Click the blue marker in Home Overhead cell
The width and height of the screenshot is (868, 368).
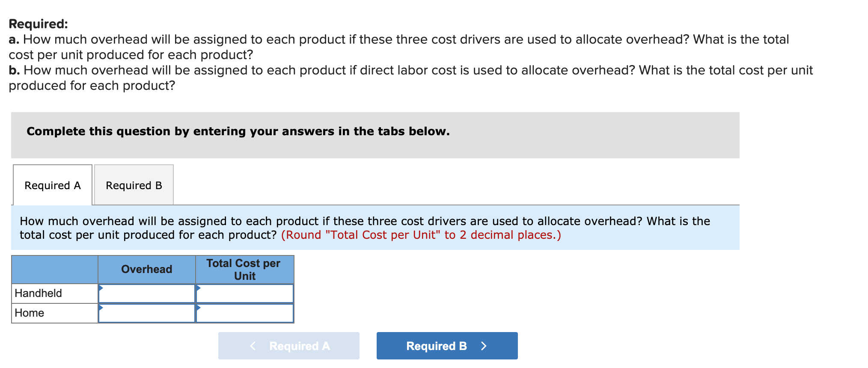(101, 308)
